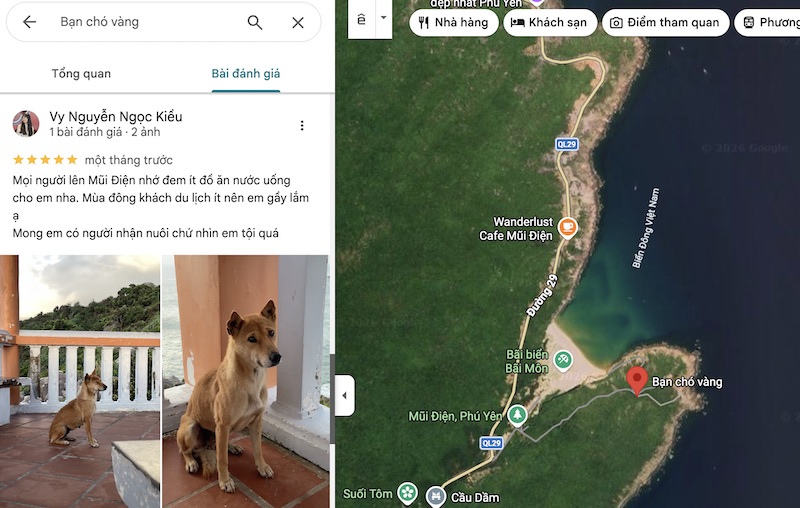The width and height of the screenshot is (800, 508).
Task: Click the magnifier search icon
Action: pyautogui.click(x=255, y=22)
